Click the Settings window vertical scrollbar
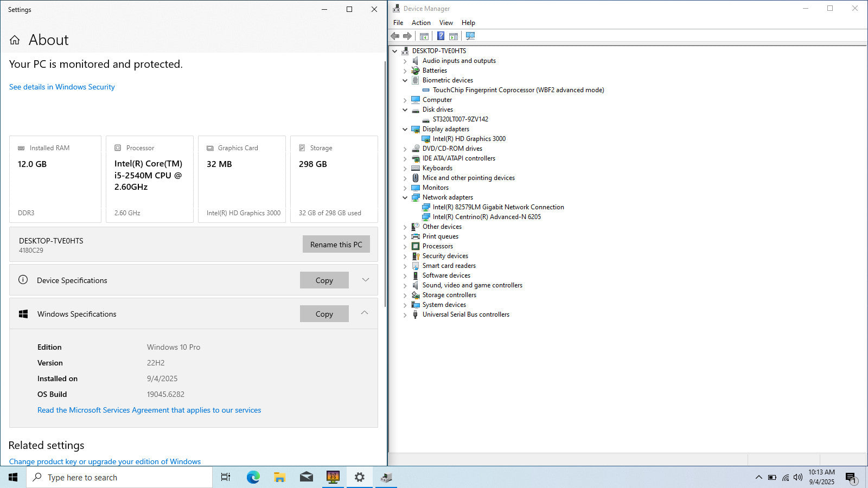The width and height of the screenshot is (868, 488). tap(385, 184)
